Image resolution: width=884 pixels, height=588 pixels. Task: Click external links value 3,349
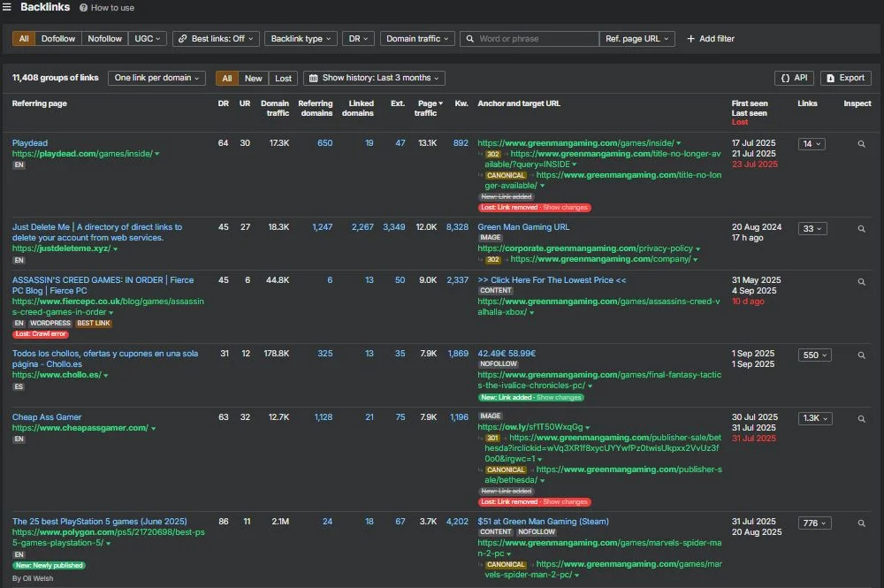(x=394, y=227)
